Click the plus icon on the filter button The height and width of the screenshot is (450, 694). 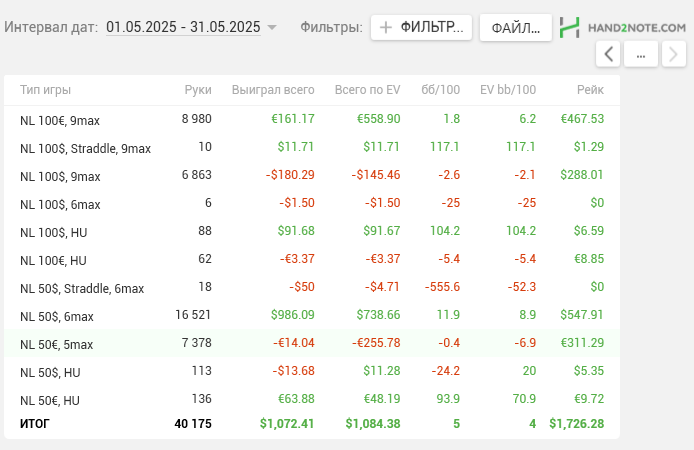click(386, 27)
